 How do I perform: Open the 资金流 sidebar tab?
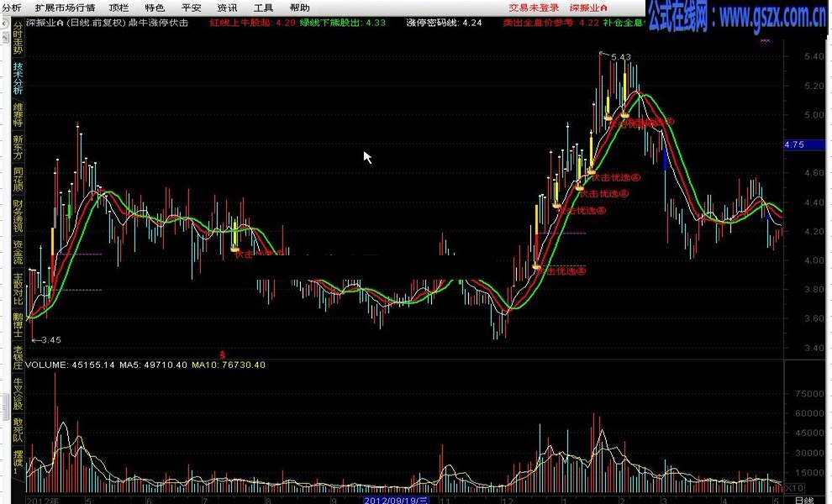(18, 252)
